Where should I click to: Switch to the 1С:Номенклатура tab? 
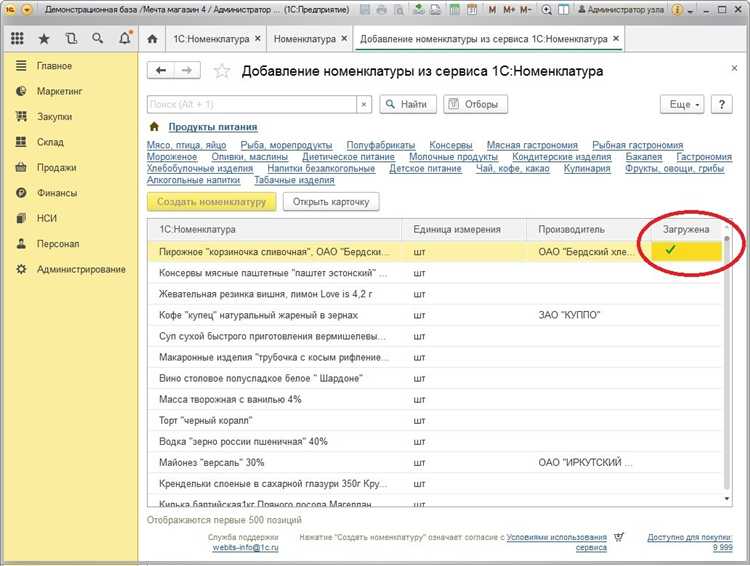click(x=211, y=39)
